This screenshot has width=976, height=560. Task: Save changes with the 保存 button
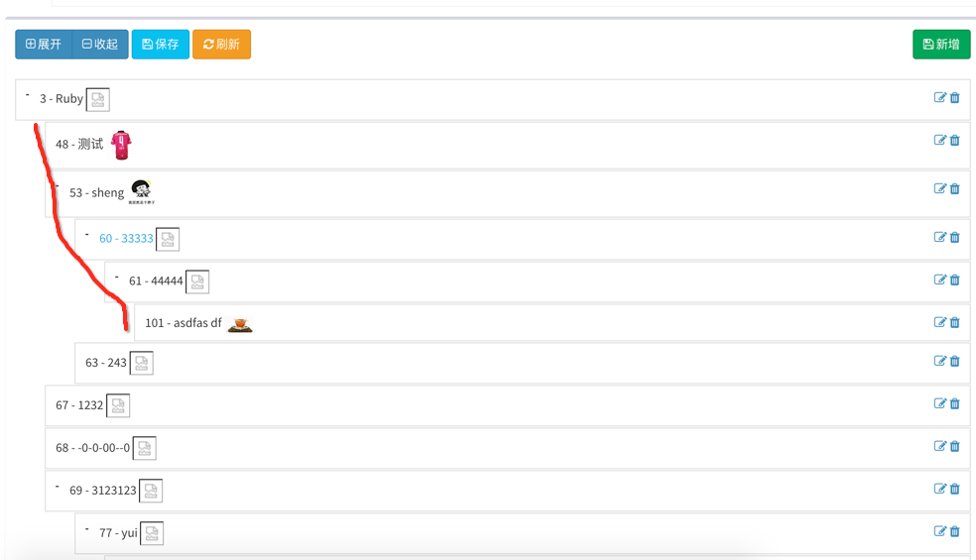(161, 45)
